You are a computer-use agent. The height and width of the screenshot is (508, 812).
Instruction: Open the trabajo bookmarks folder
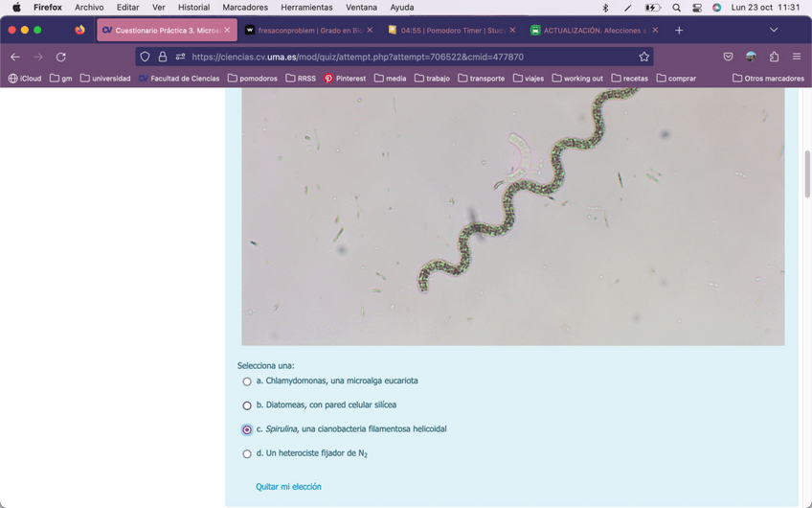(432, 79)
